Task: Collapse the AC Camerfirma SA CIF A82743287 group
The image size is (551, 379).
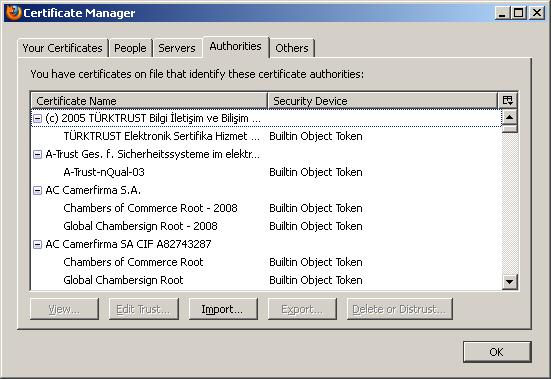Action: point(37,244)
